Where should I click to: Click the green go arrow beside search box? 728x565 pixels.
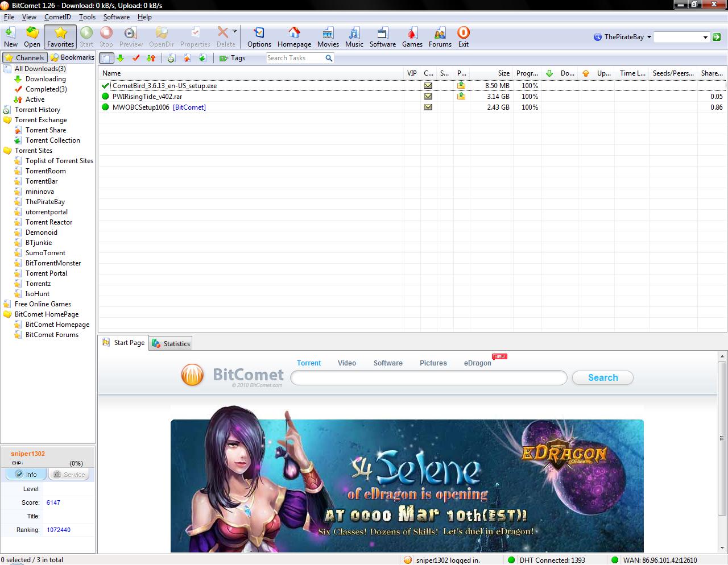[717, 38]
